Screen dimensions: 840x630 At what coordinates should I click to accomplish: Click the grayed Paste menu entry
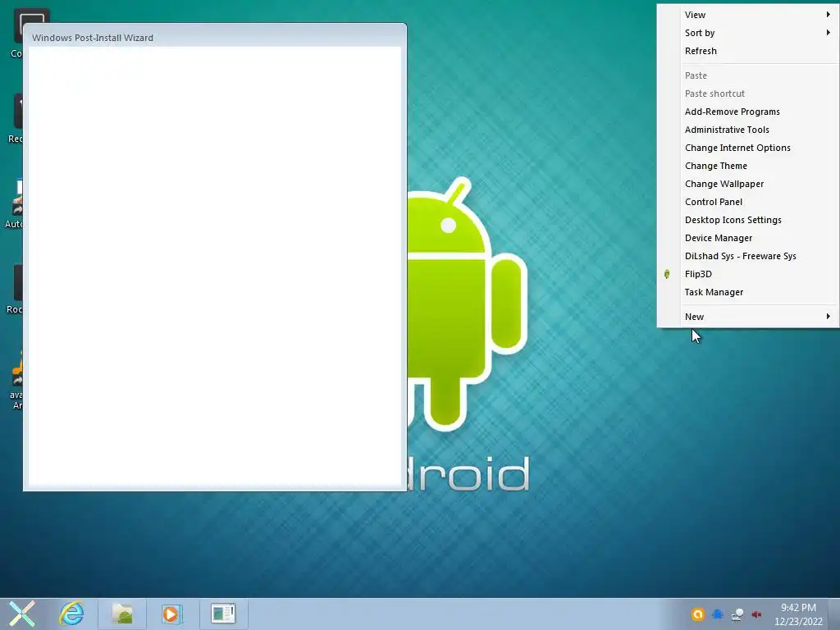[748, 75]
